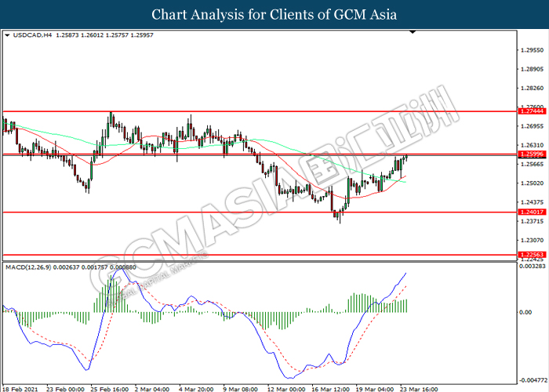Image resolution: width=549 pixels, height=392 pixels.
Task: Click the 1.24375 price axis value
Action: [533, 202]
